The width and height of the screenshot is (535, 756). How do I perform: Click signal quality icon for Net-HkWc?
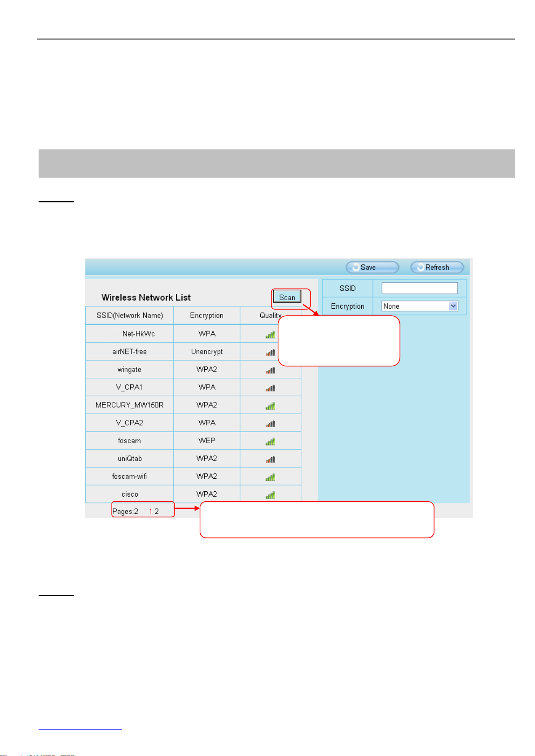(270, 334)
